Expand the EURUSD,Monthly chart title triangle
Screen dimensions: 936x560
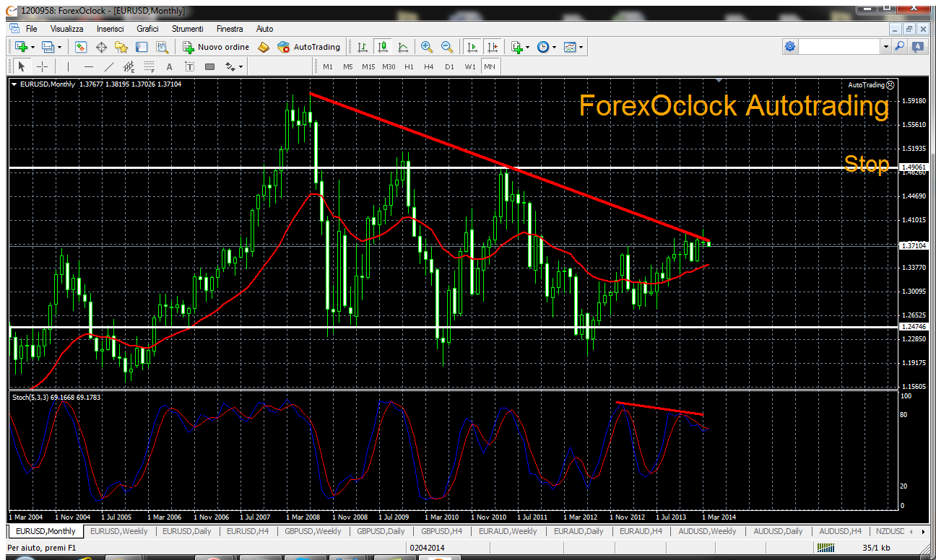(14, 84)
